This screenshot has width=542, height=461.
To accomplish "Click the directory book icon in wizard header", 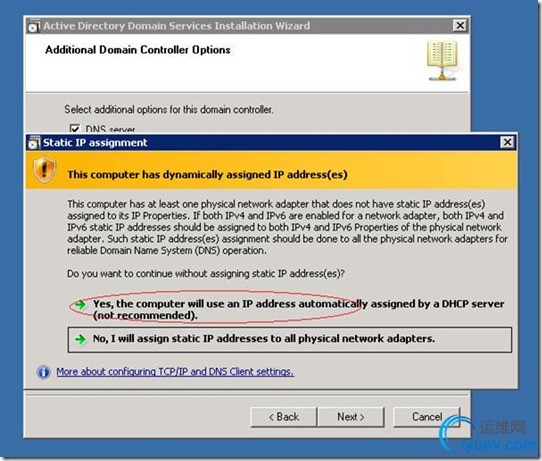I will 442,61.
